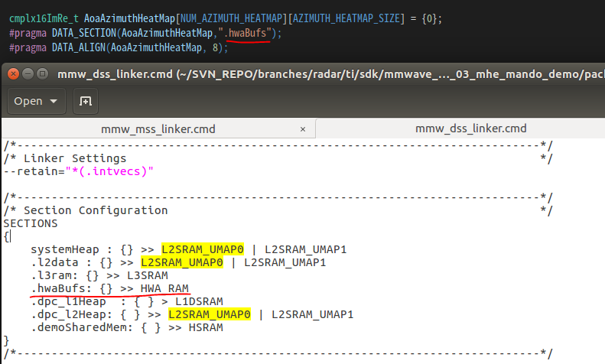Click the DATA_ALIGN pragma line

point(119,48)
